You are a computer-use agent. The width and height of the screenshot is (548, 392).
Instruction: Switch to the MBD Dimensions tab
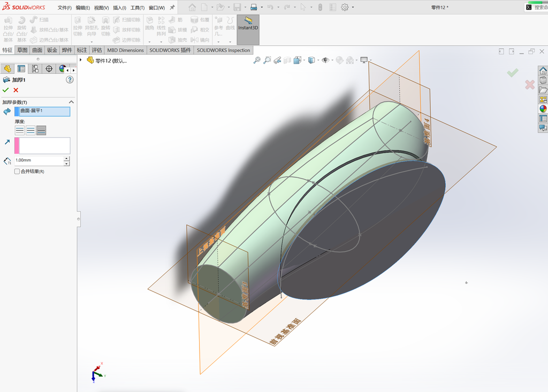[x=125, y=50]
